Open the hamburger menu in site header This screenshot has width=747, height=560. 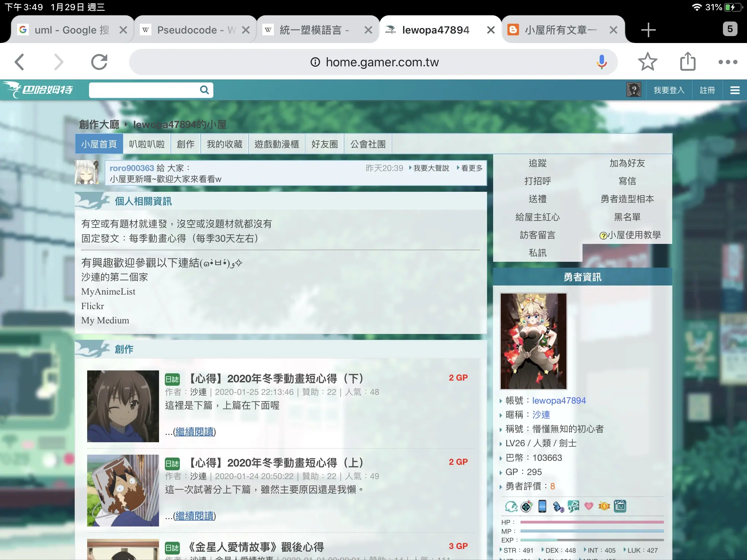coord(735,90)
